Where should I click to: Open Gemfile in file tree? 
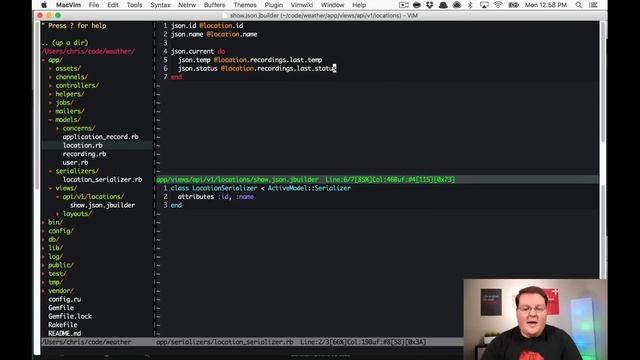tap(61, 309)
